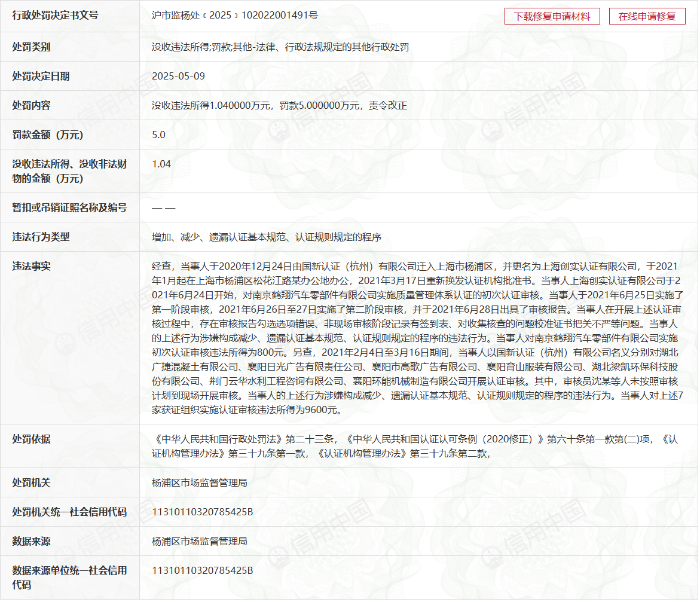Click the penalty decision date 2025-05-09
This screenshot has height=602, width=700.
coord(179,76)
